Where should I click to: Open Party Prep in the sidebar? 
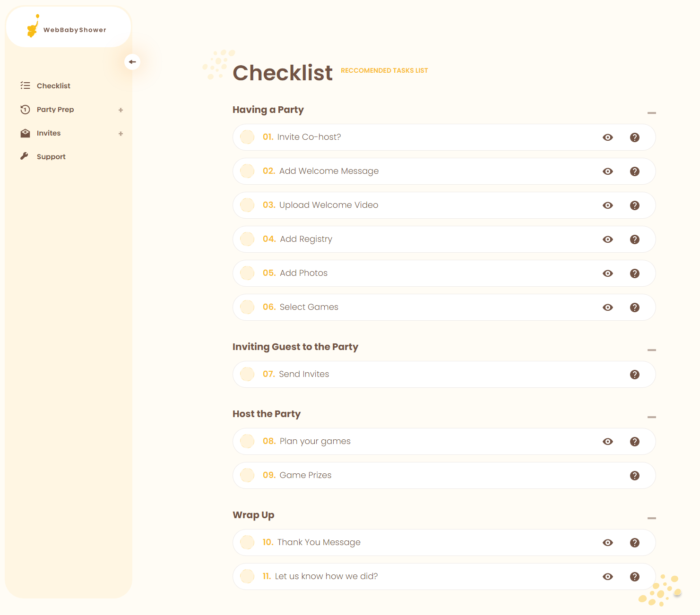55,110
